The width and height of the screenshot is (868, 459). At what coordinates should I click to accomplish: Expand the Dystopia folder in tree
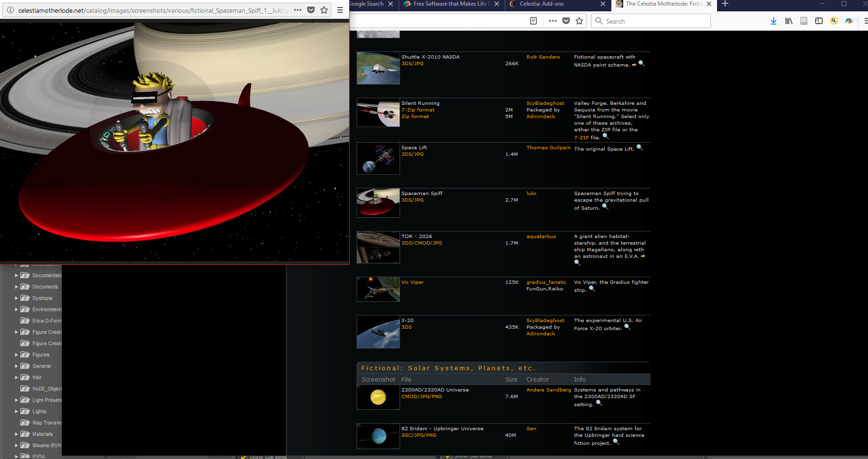(x=17, y=298)
